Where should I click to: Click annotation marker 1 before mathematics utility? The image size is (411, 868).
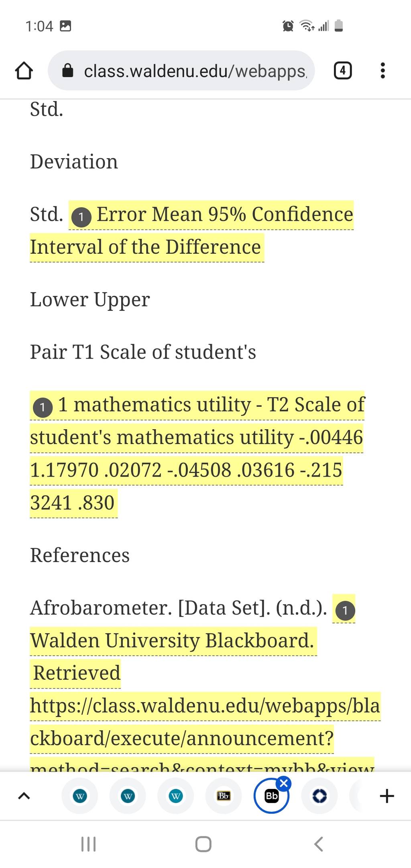pyautogui.click(x=43, y=408)
